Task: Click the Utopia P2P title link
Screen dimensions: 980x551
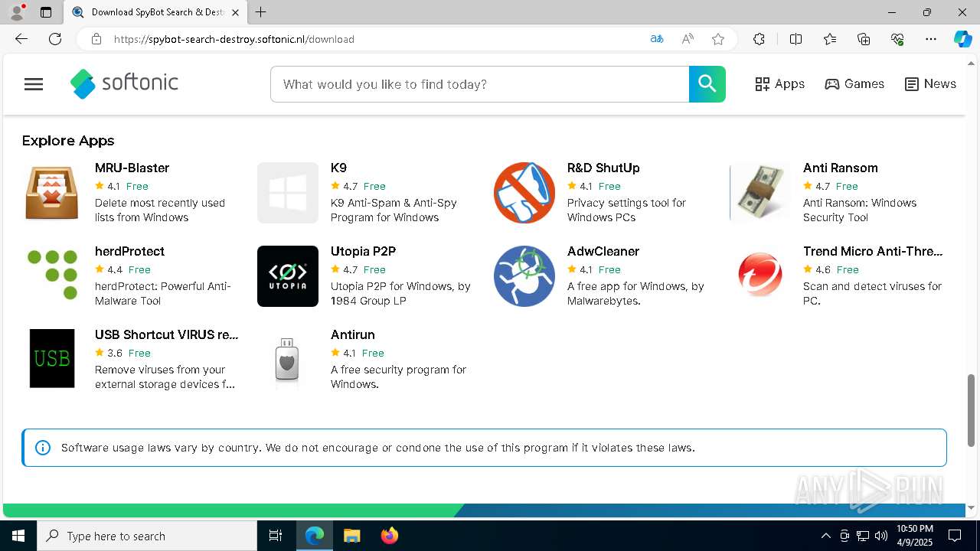Action: point(363,251)
